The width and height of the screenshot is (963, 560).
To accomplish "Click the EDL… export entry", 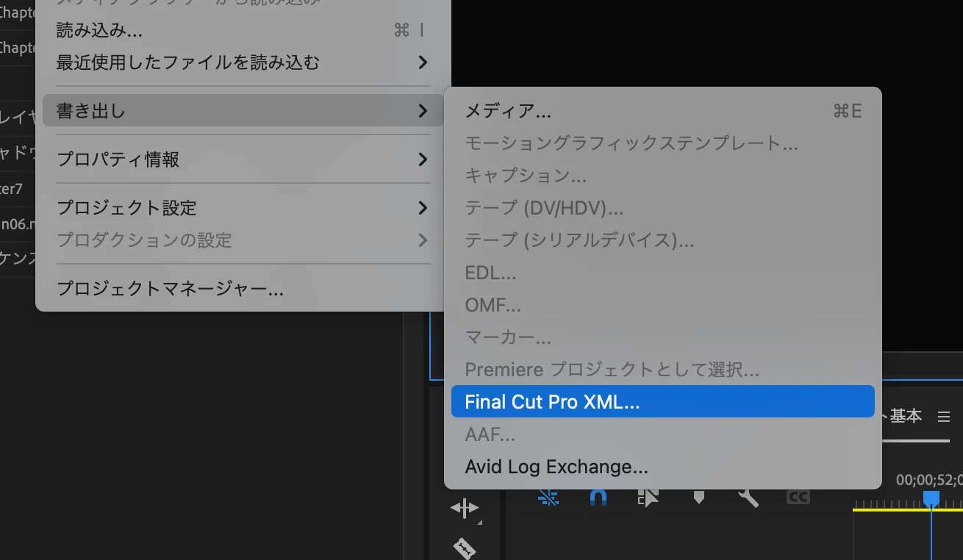I will [662, 273].
